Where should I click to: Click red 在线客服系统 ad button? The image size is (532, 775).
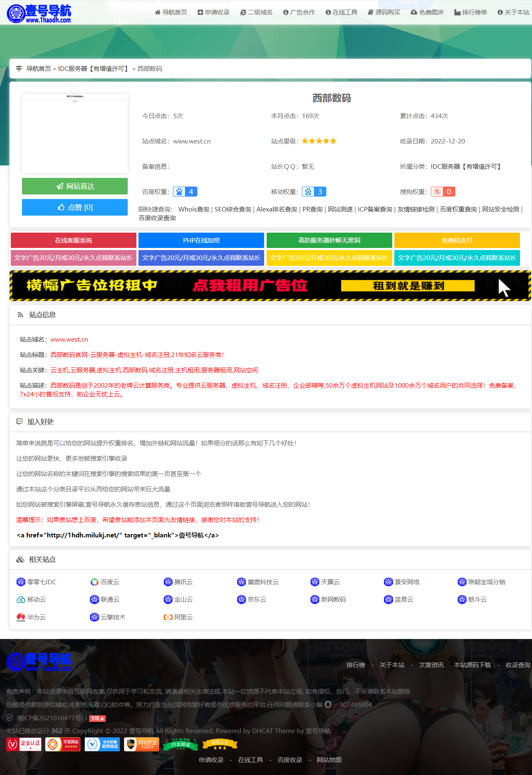tap(73, 241)
